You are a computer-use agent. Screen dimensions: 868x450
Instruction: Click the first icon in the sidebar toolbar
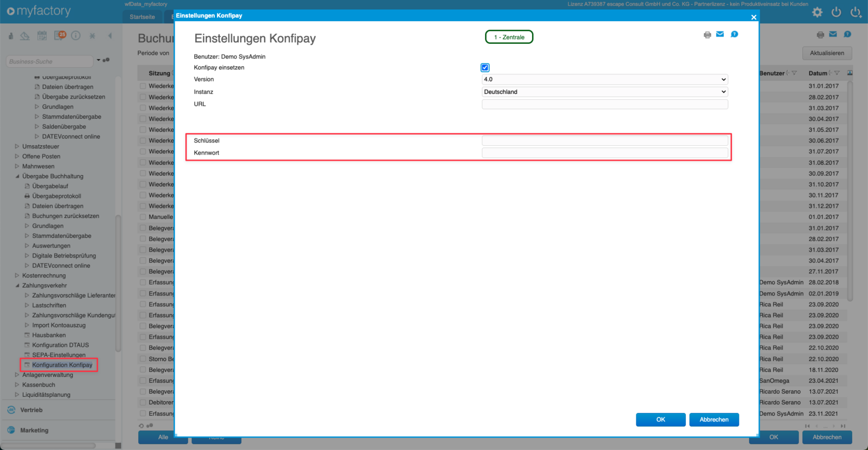[x=10, y=36]
